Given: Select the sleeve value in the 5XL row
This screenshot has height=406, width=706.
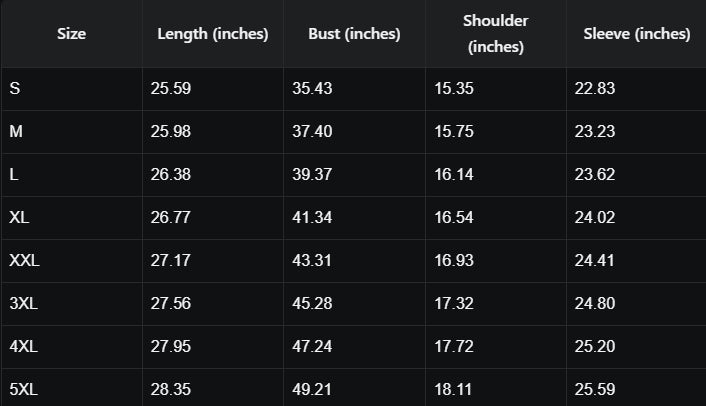Looking at the screenshot, I should (594, 388).
